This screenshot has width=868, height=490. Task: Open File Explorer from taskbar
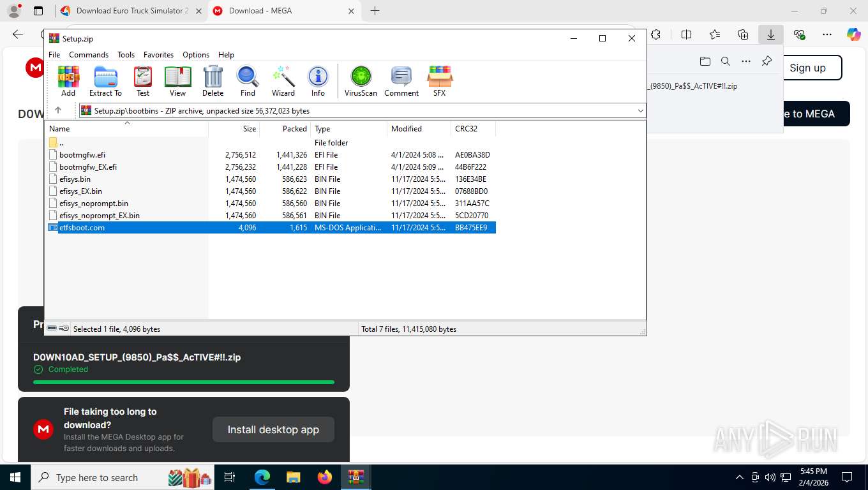click(294, 477)
